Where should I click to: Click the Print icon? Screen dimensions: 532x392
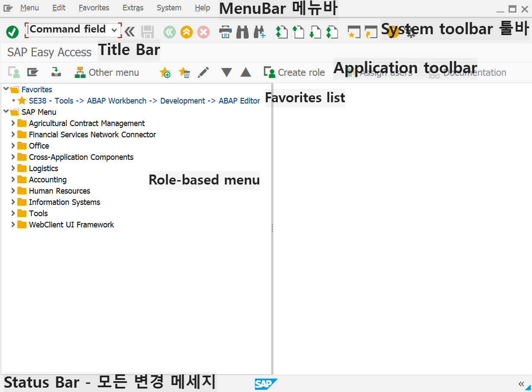click(225, 32)
